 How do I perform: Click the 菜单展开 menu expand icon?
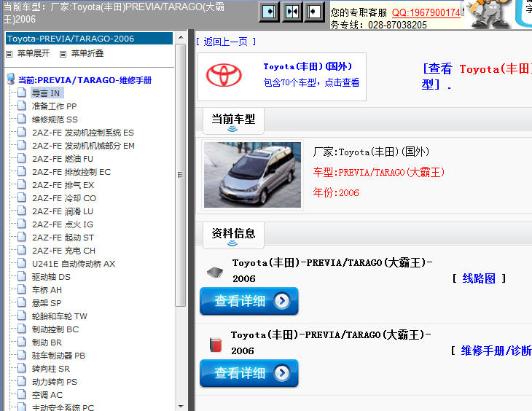click(9, 54)
